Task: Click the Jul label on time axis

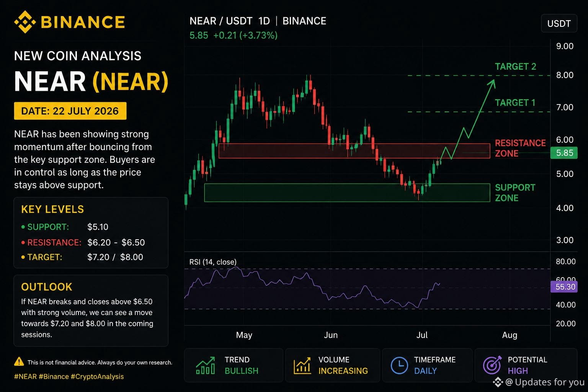Action: click(x=422, y=335)
